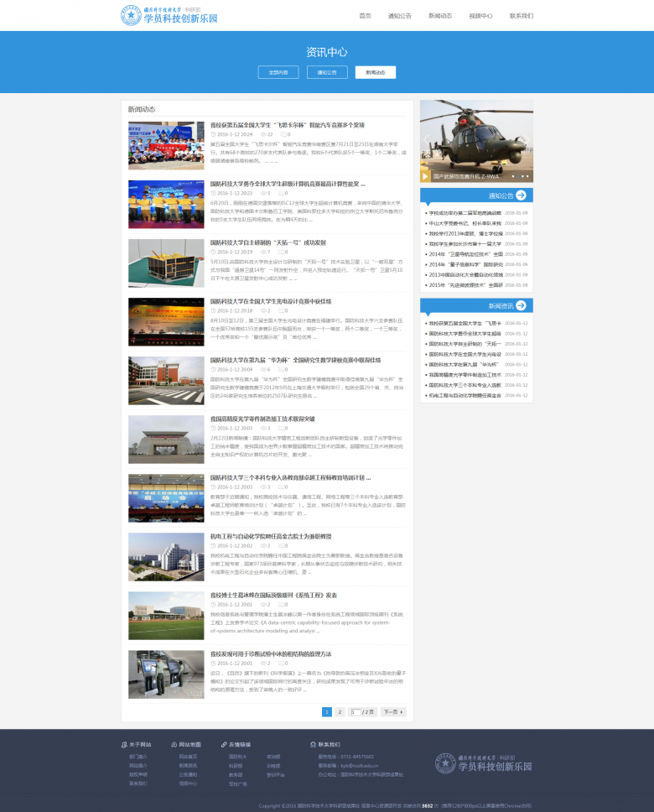Go to previous slide with left carousel arrow

pos(426,141)
